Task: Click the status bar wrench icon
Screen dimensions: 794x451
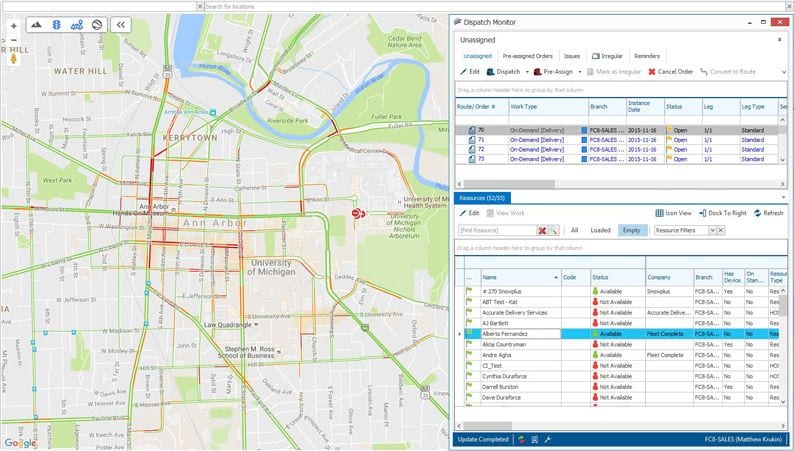Action: [547, 439]
